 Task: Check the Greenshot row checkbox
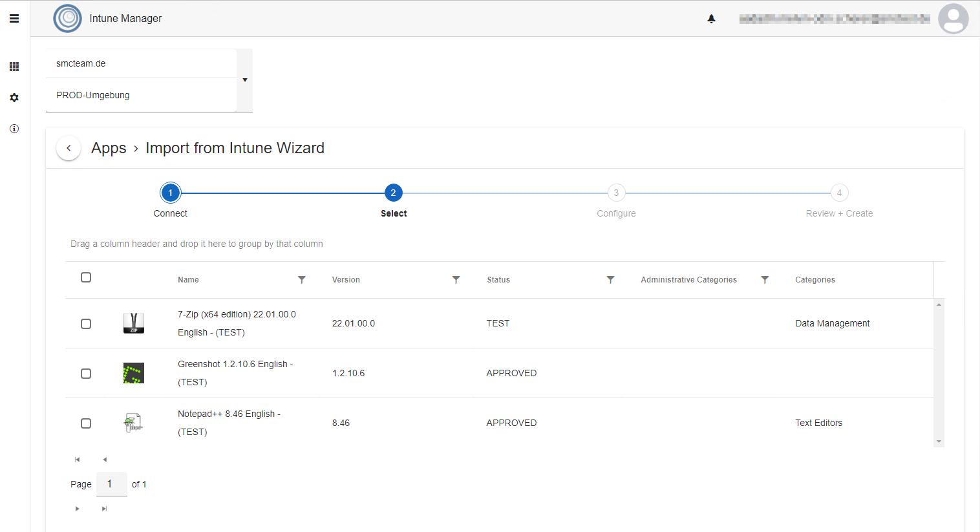point(86,374)
